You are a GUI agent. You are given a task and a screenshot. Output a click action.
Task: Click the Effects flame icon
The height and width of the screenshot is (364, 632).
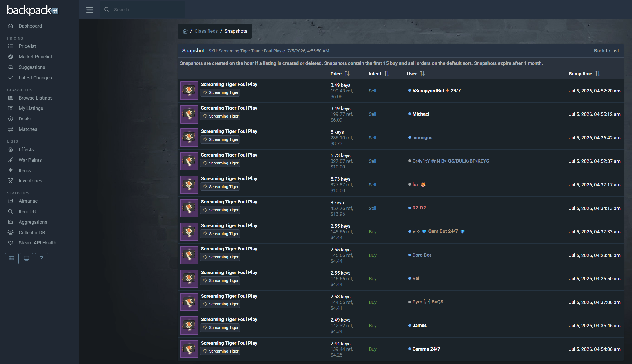point(11,150)
